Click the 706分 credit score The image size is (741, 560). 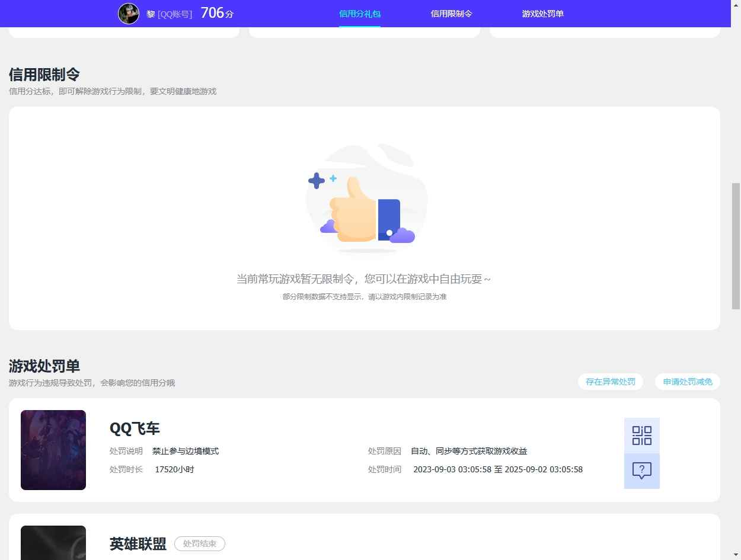[x=217, y=13]
